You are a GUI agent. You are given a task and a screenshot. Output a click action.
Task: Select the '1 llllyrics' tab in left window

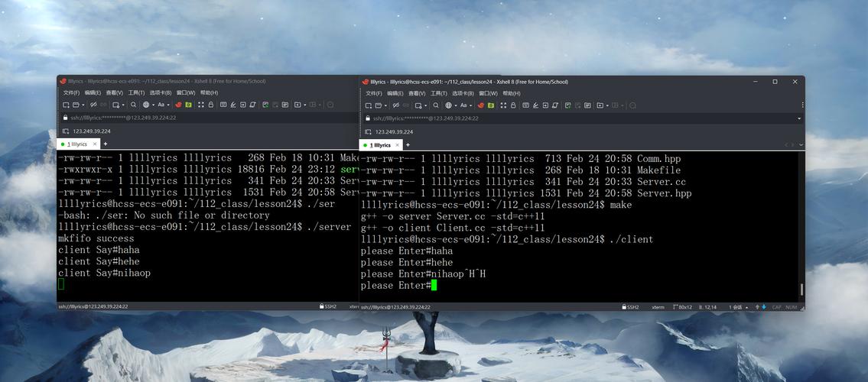(76, 144)
